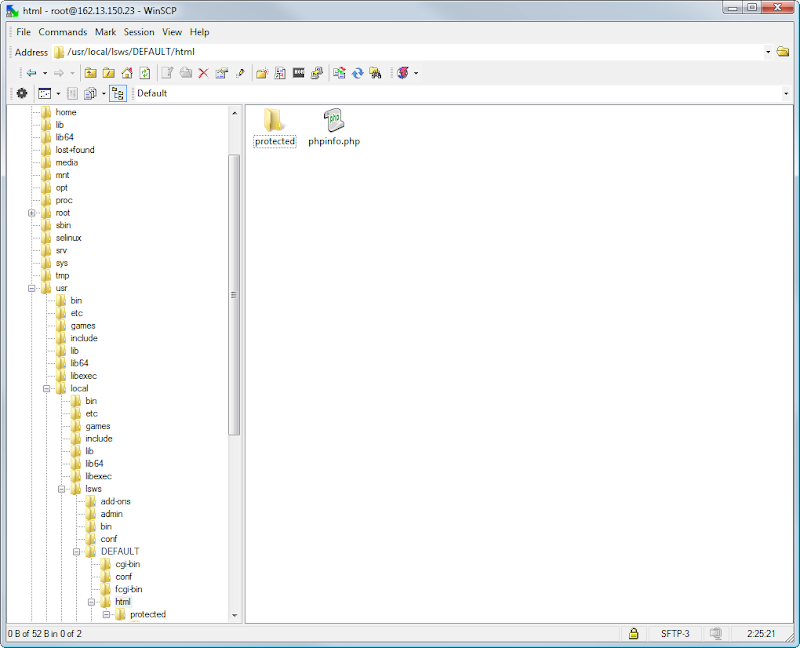
Task: Jump to root directory toolbar icon
Action: tap(109, 73)
